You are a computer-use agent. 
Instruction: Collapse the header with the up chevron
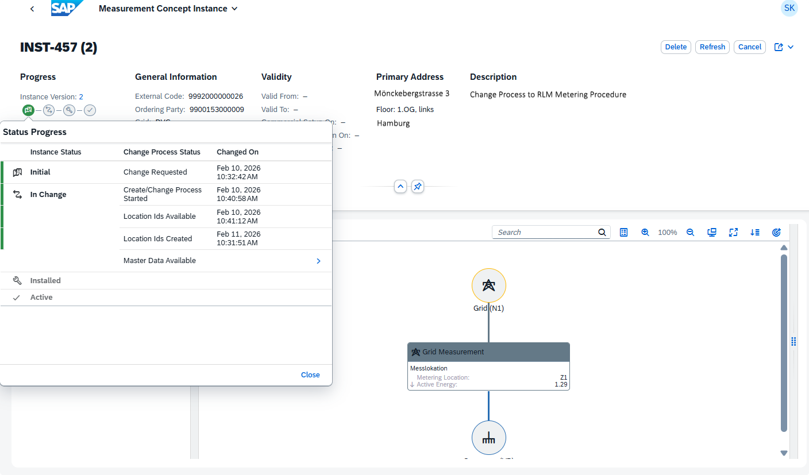(400, 187)
